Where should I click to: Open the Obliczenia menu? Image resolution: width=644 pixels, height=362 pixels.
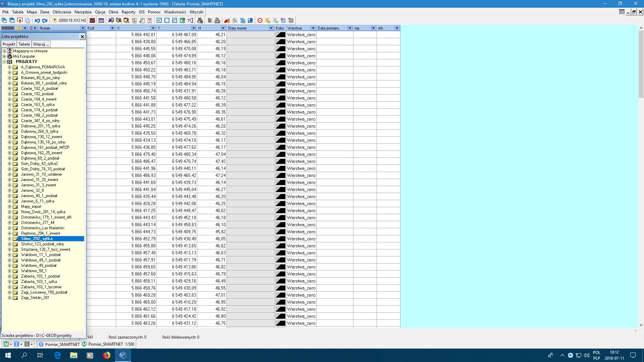point(62,12)
